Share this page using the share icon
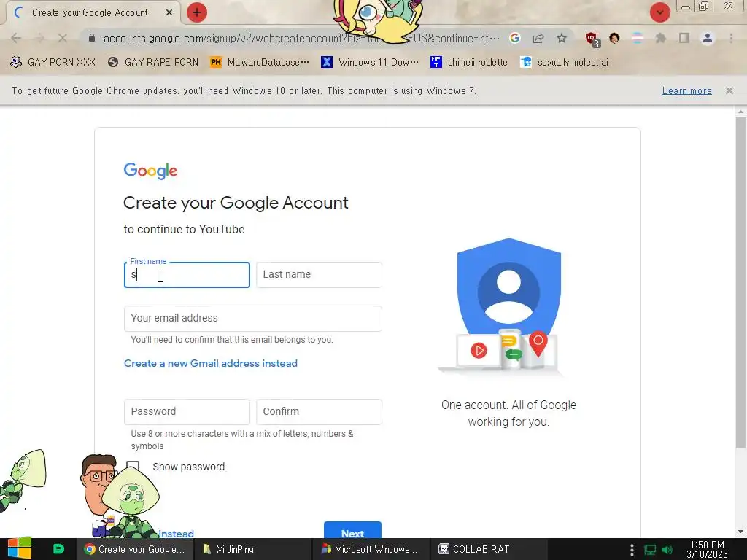The height and width of the screenshot is (560, 747). pos(538,38)
